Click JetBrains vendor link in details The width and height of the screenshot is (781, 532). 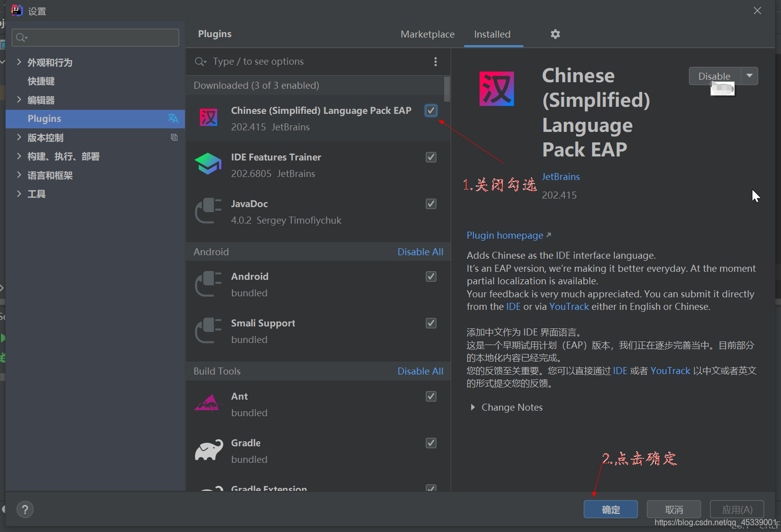[560, 176]
